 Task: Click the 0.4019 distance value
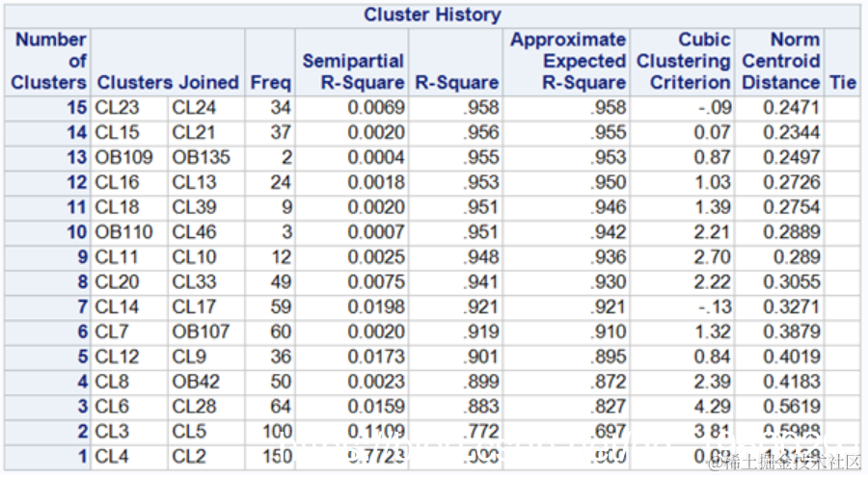pos(791,357)
